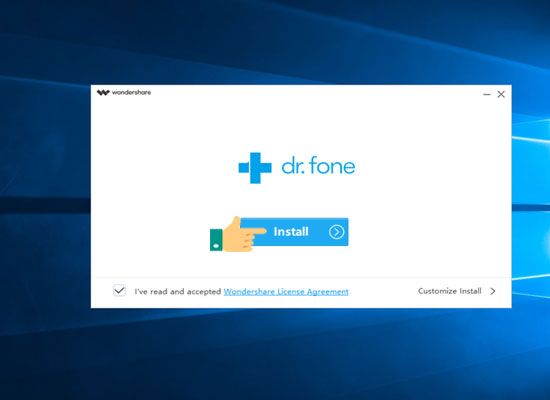Close the dr.fone installer window
This screenshot has height=400, width=550.
(x=501, y=94)
